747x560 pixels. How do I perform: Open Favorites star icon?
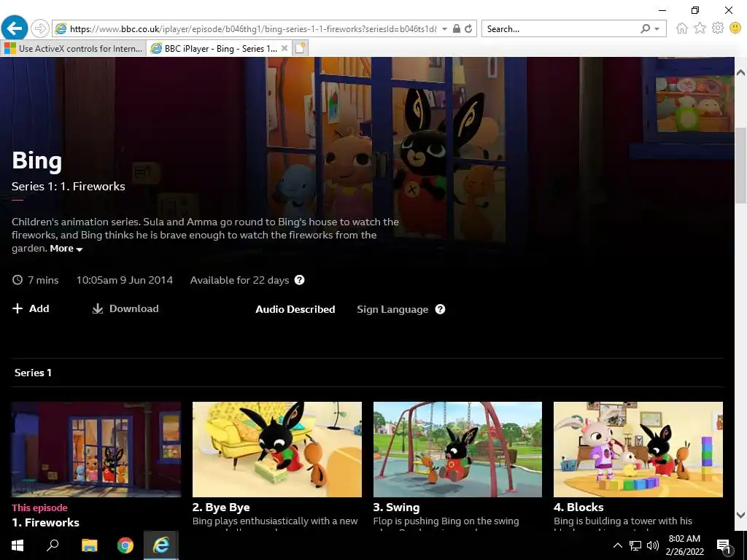(700, 28)
